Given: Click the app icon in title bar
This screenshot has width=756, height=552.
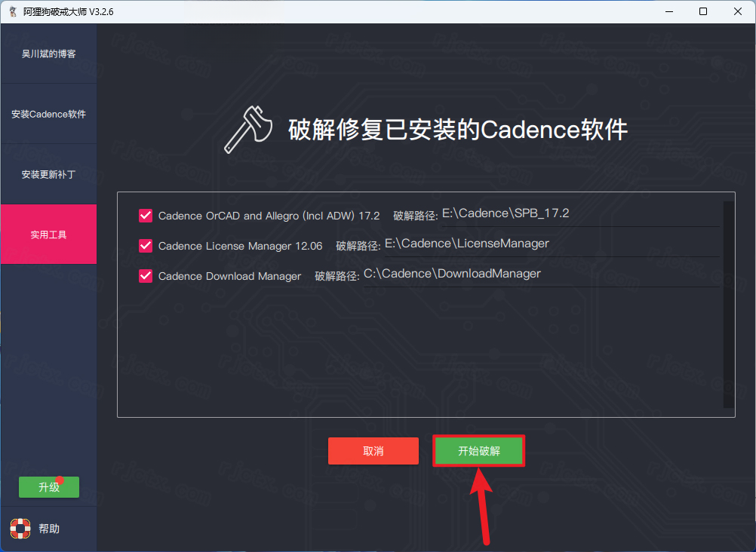Looking at the screenshot, I should coord(13,11).
